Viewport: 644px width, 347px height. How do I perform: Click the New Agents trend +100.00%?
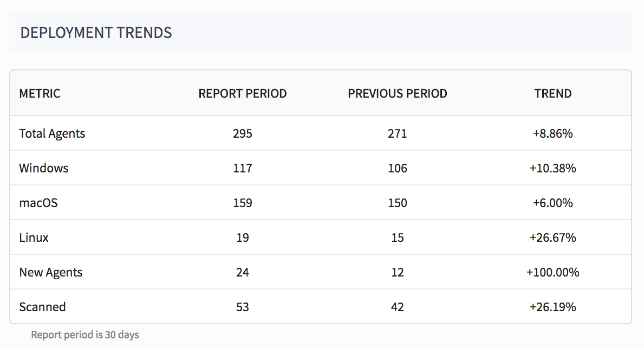[552, 272]
